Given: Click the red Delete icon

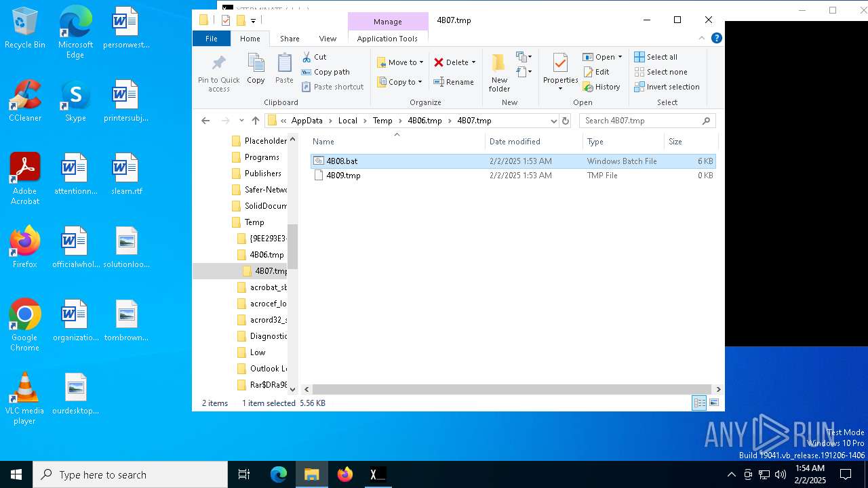Looking at the screenshot, I should [439, 62].
